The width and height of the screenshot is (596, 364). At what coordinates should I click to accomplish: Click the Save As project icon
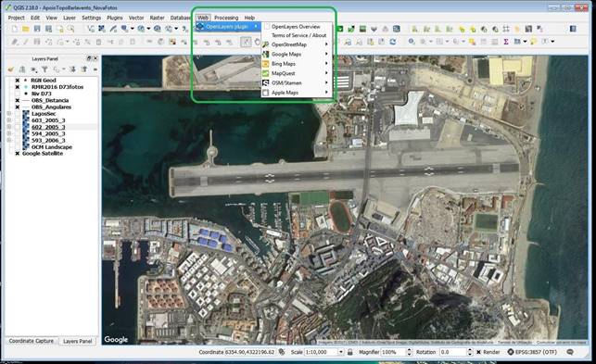48,29
